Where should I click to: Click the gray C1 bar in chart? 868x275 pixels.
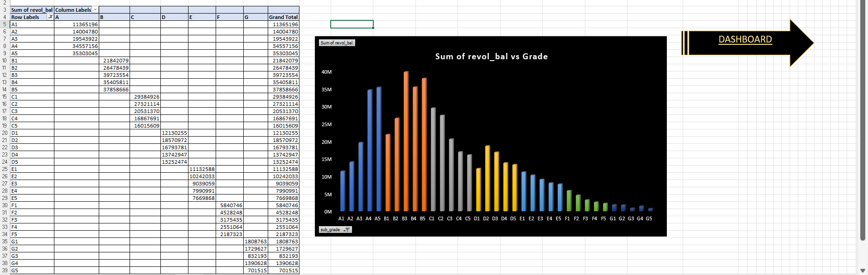[433, 159]
